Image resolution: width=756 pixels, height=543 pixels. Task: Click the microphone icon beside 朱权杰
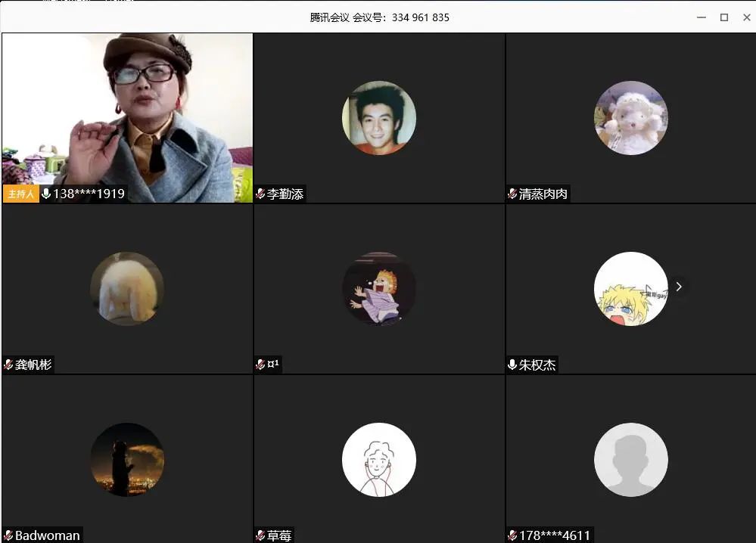512,365
